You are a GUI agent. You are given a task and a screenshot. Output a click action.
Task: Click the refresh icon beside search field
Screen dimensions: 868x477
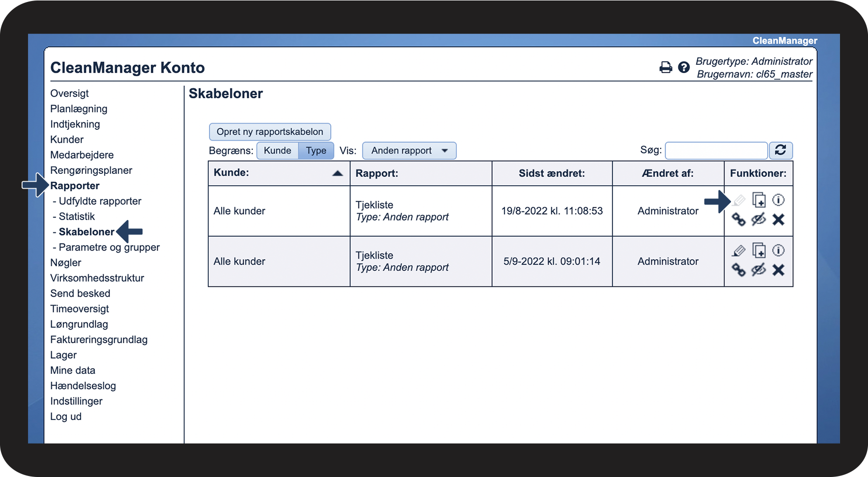point(781,150)
